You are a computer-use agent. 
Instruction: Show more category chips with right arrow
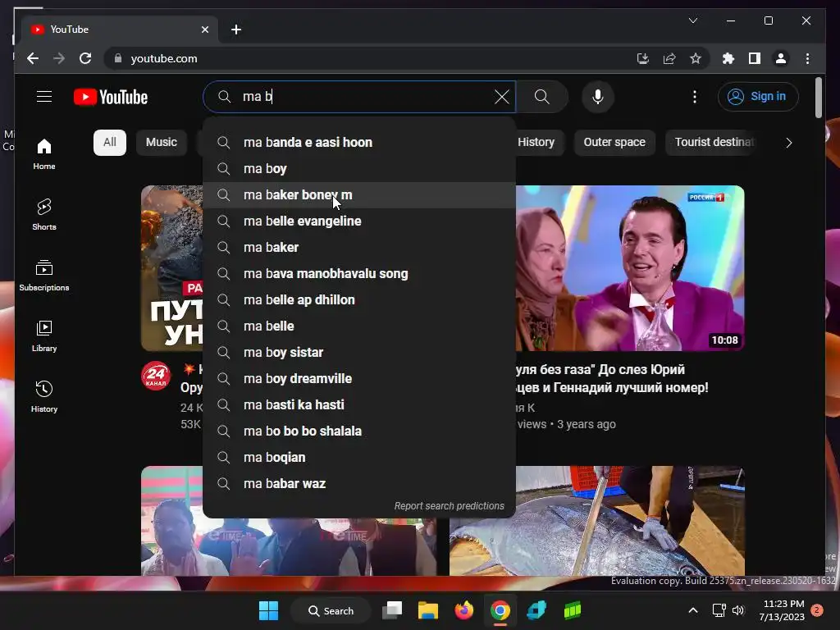coord(788,143)
